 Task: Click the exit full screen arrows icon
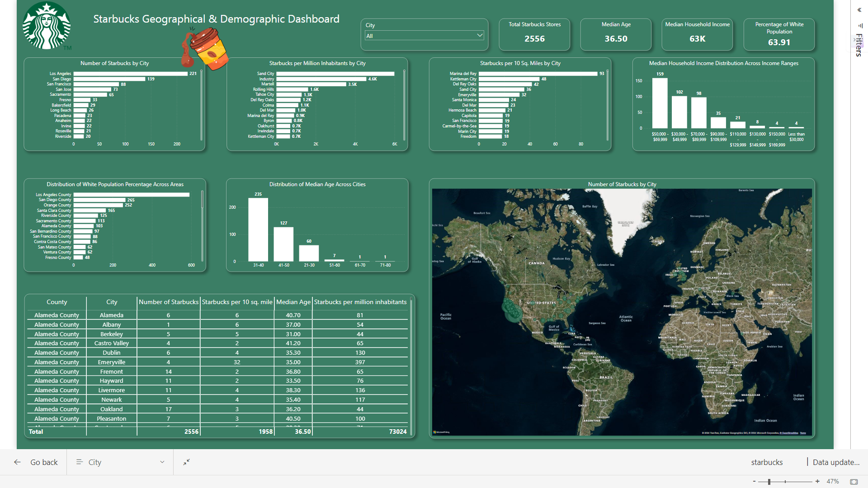pyautogui.click(x=186, y=462)
